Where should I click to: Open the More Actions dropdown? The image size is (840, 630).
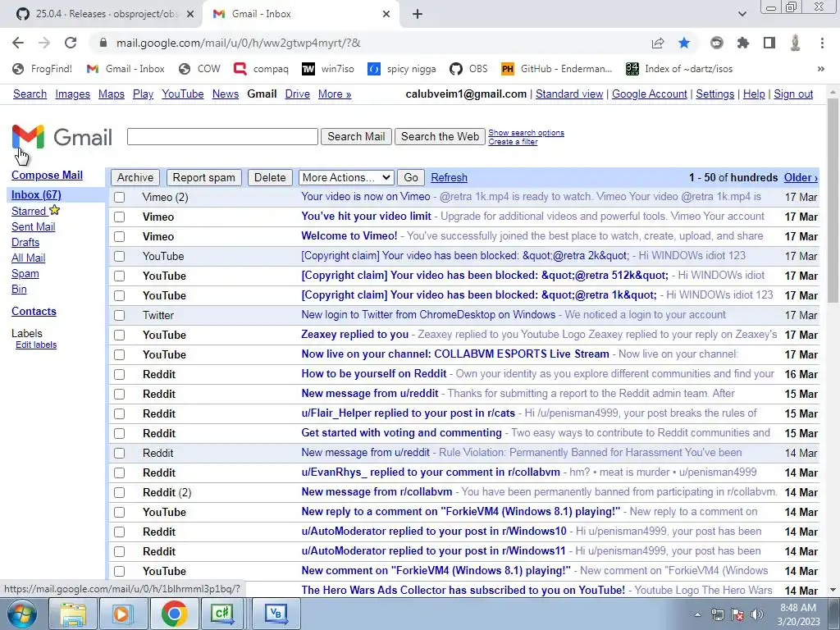pos(347,177)
